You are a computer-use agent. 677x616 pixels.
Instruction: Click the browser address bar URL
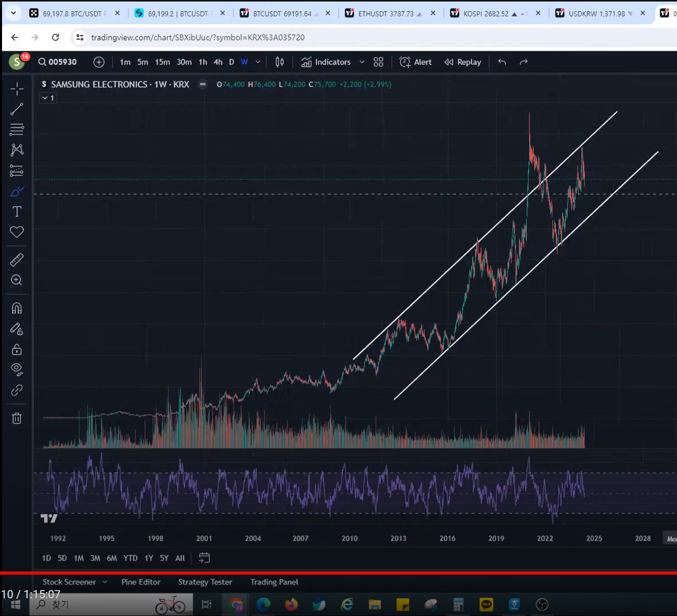(x=198, y=37)
